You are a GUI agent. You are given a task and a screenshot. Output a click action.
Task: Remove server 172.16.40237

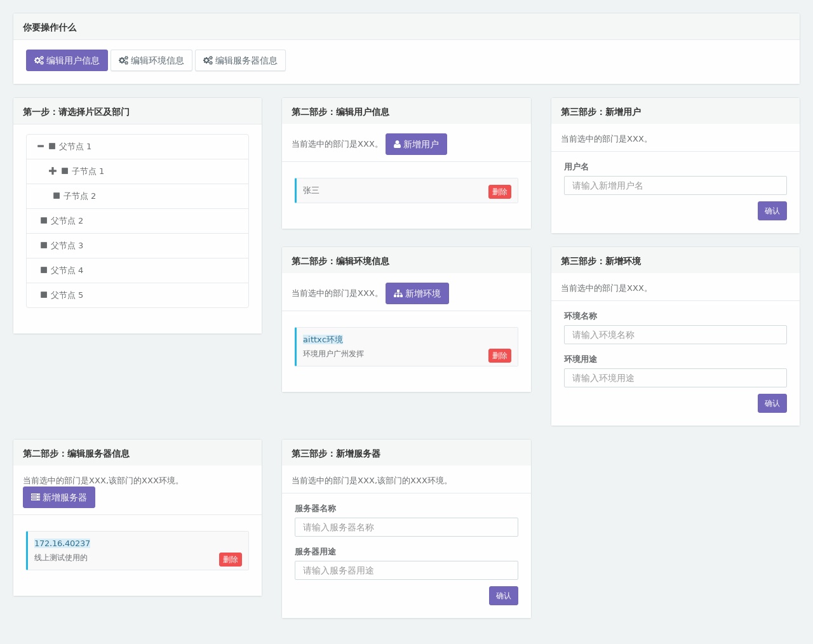230,560
